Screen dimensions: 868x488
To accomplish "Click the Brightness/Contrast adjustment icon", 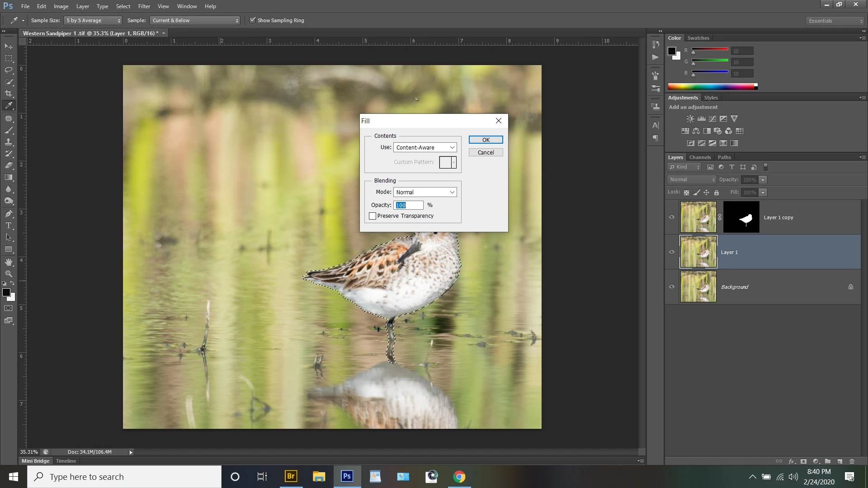I will click(x=690, y=119).
